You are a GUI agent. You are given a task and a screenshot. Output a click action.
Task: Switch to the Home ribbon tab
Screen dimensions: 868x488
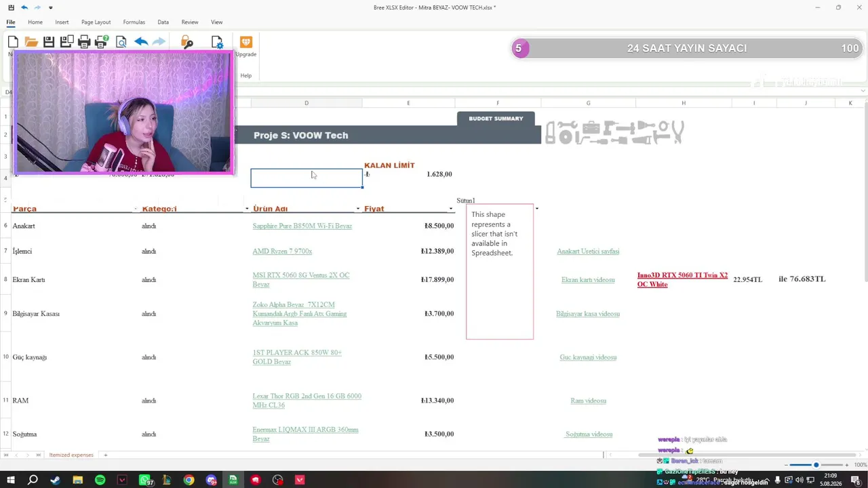(x=35, y=22)
